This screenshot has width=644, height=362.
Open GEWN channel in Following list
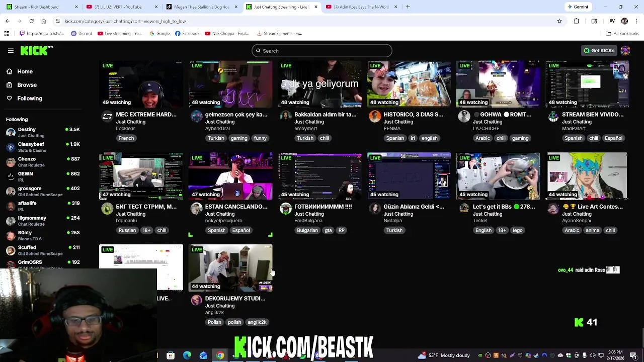(43, 176)
